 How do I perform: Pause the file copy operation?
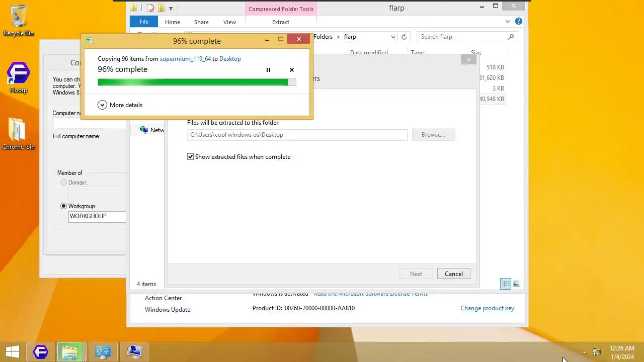[x=268, y=70]
